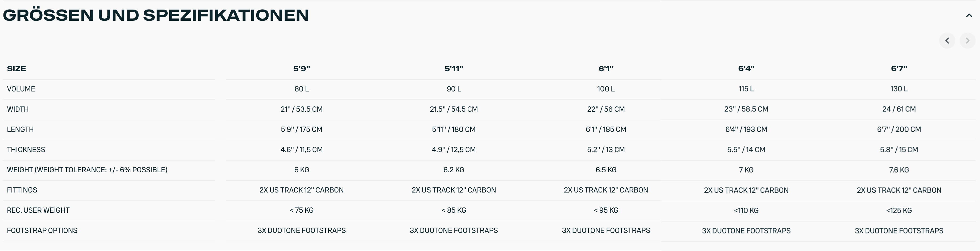Click the previous arrow of the size carousel
This screenshot has height=251, width=980.
click(947, 41)
